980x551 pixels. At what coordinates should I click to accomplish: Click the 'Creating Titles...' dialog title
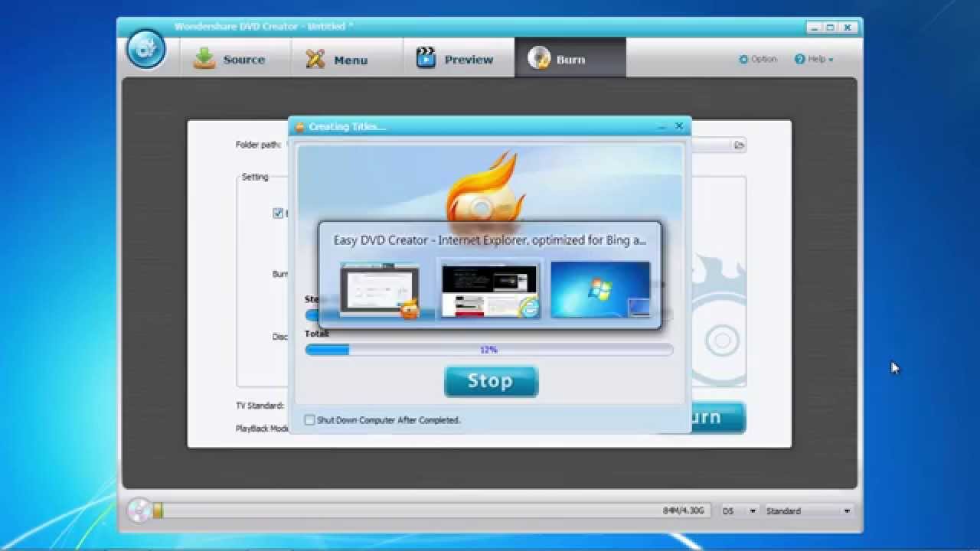click(347, 126)
